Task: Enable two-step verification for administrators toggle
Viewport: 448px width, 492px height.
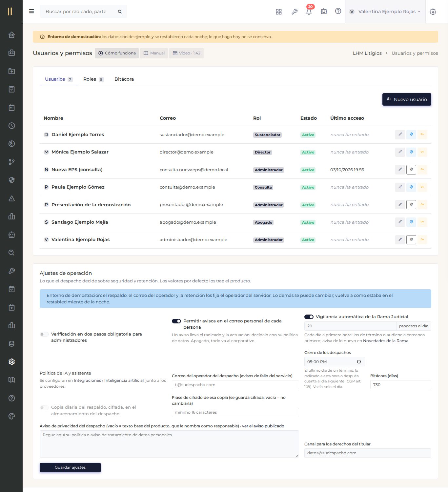Action: (x=44, y=334)
